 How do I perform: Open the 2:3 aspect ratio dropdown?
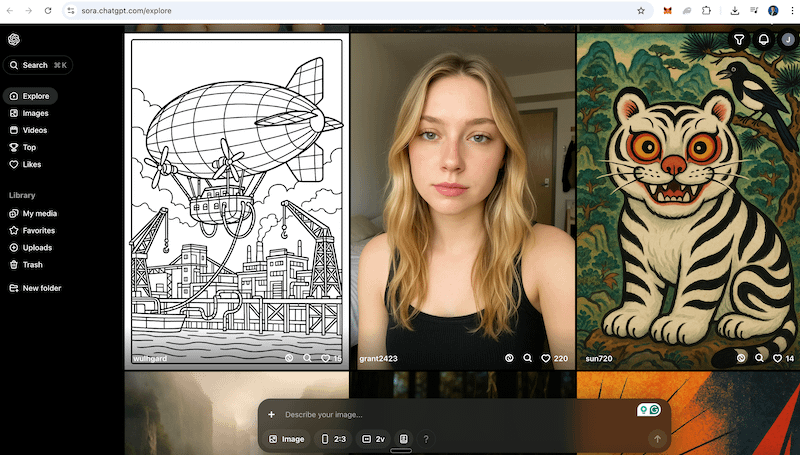click(334, 439)
